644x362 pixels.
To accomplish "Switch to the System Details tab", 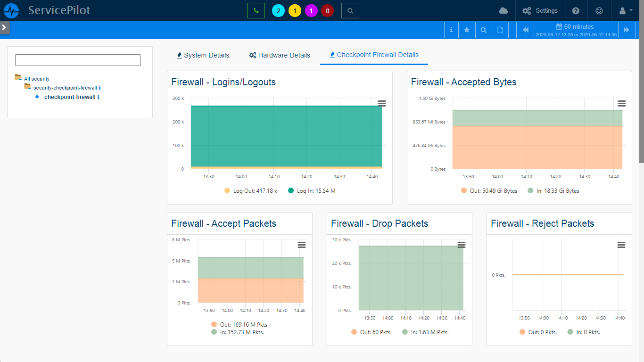I will point(203,55).
